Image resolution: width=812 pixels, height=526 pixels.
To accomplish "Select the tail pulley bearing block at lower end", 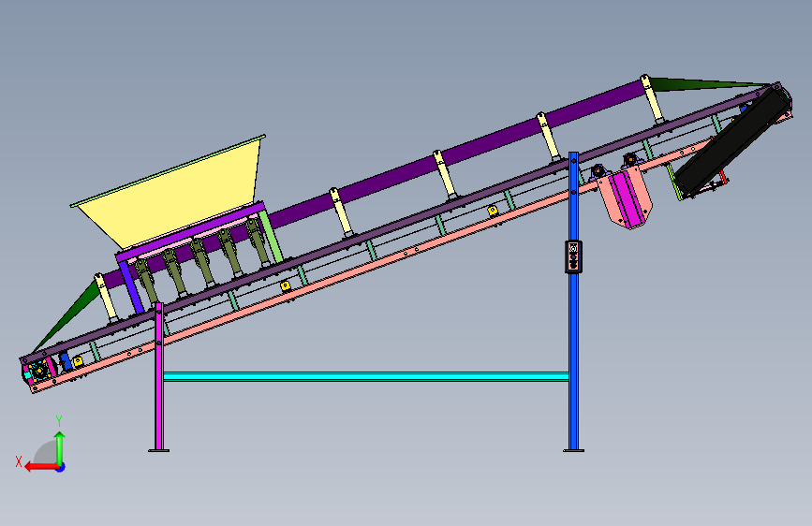I will (x=38, y=371).
